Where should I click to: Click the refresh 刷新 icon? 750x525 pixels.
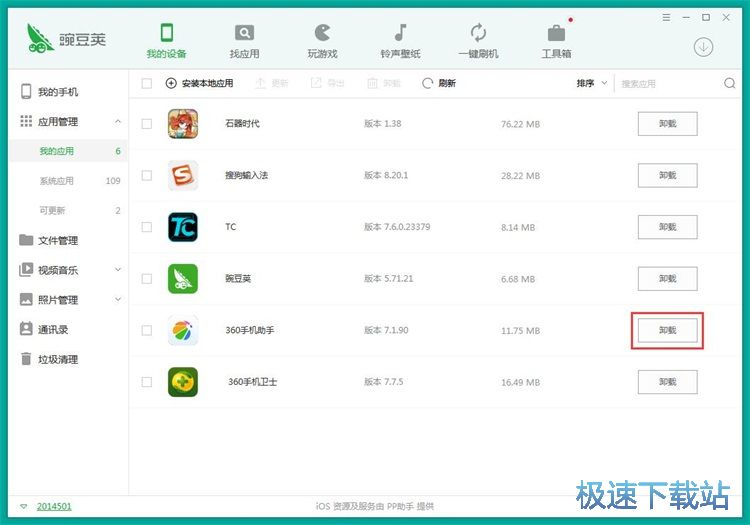427,83
